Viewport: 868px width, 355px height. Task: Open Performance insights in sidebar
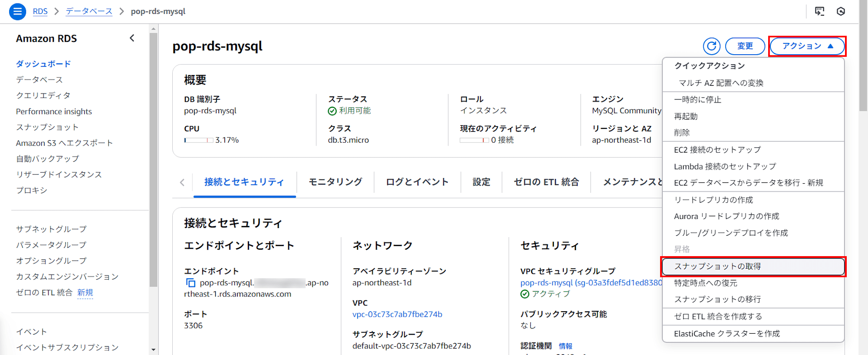pos(54,111)
